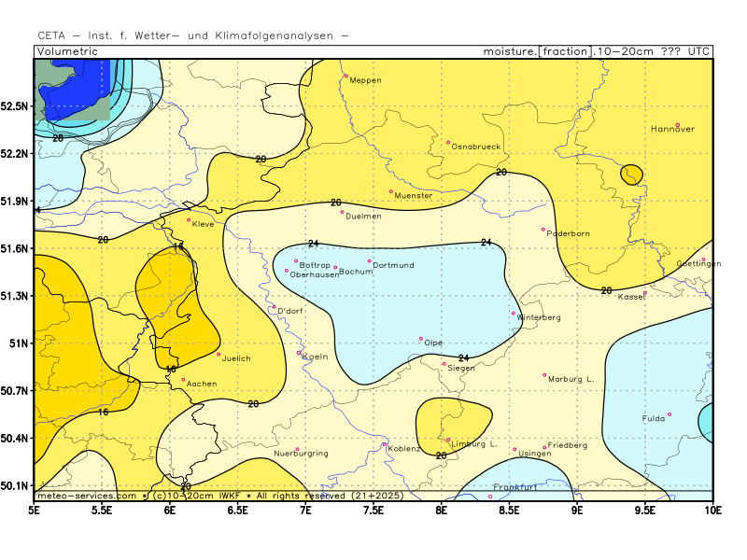
Task: Click the 52.2N latitude axis label
Action: pyautogui.click(x=14, y=154)
